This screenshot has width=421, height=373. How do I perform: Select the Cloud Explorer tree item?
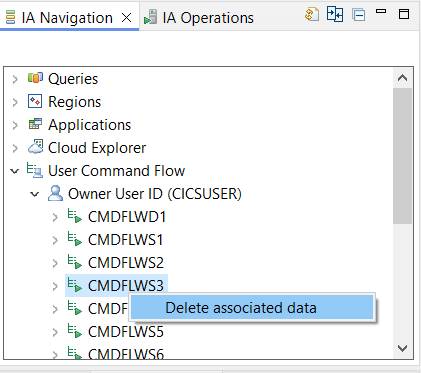tap(97, 148)
